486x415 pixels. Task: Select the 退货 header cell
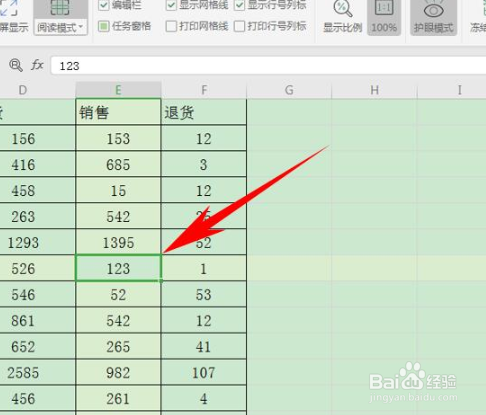pos(204,112)
